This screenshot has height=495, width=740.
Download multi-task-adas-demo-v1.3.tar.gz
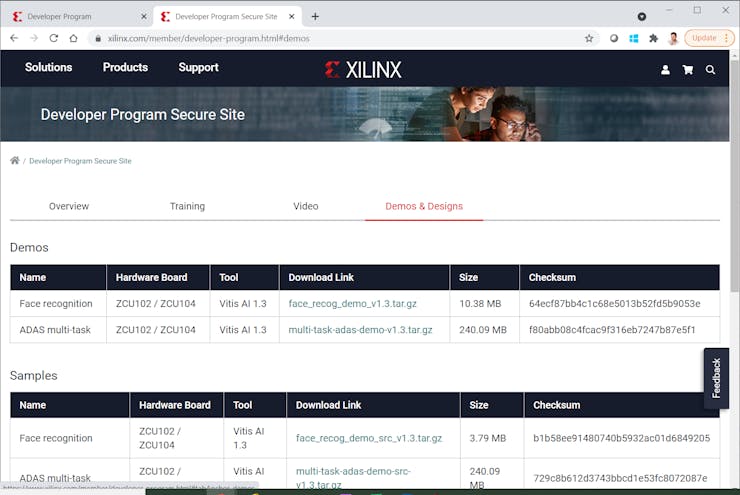361,330
